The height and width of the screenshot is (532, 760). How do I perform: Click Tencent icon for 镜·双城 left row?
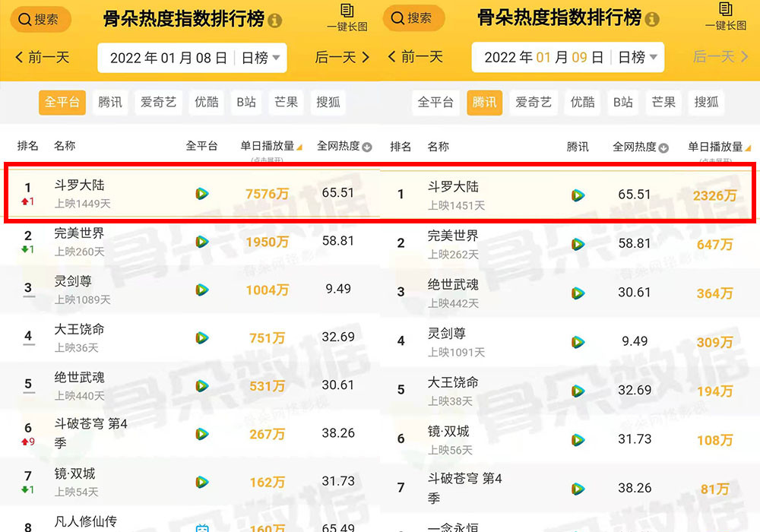202,482
